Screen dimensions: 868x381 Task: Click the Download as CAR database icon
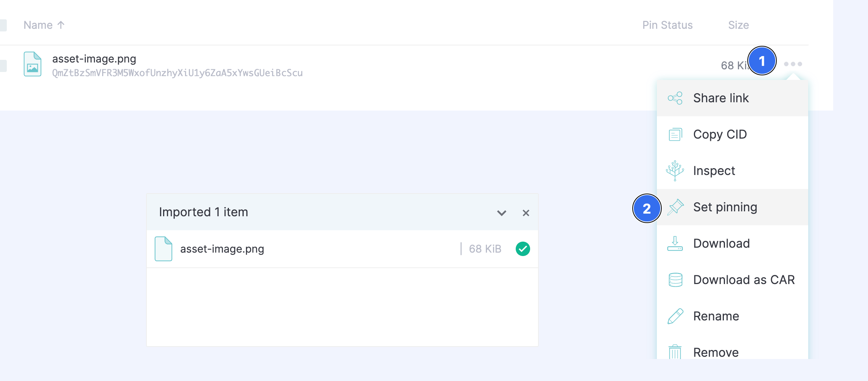[x=675, y=280]
